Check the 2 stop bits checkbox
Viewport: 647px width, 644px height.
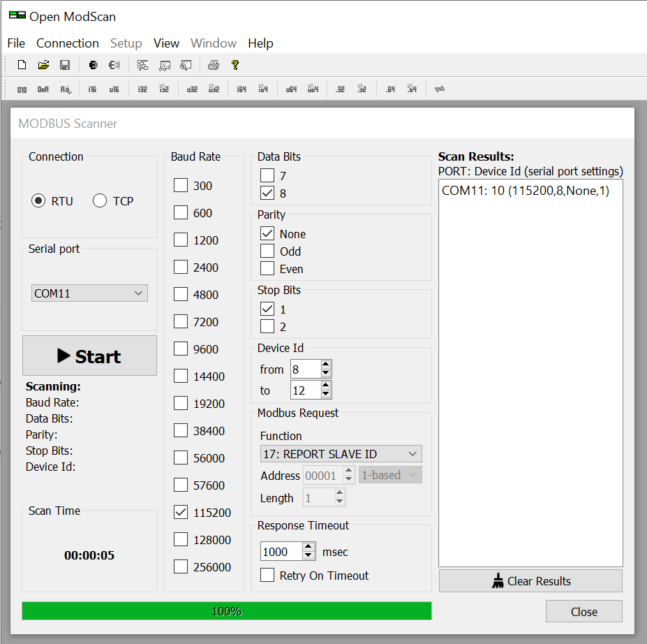(x=267, y=327)
